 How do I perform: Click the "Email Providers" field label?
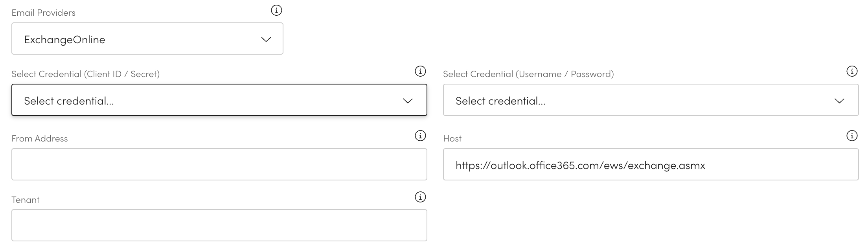pos(43,13)
